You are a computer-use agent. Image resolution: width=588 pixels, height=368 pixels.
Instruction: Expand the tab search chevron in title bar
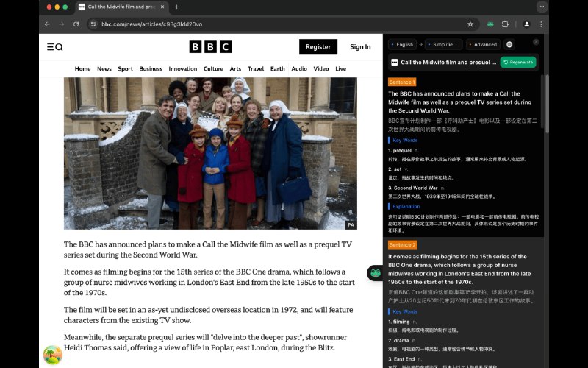tap(542, 7)
